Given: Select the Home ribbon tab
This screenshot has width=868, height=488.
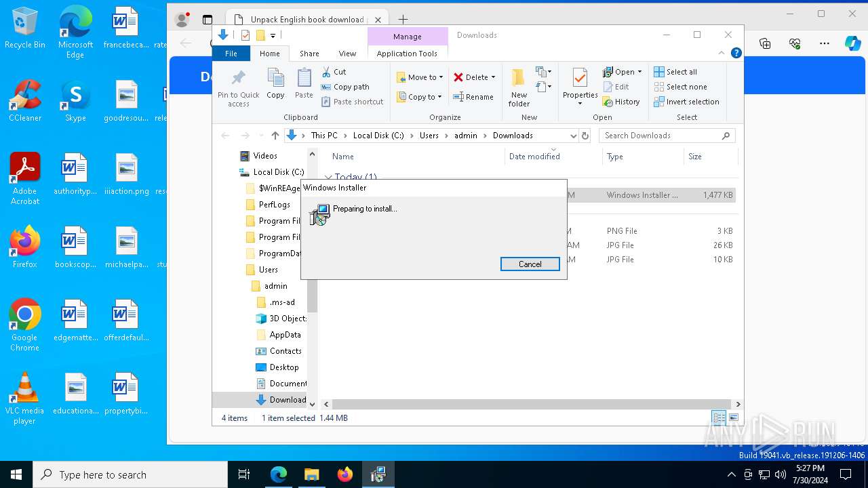Looking at the screenshot, I should [269, 54].
